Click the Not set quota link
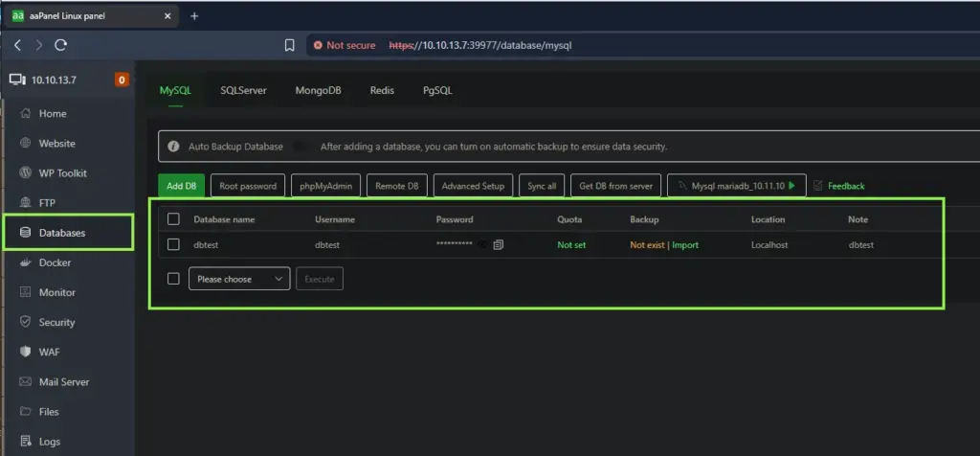980x456 pixels. [x=571, y=245]
